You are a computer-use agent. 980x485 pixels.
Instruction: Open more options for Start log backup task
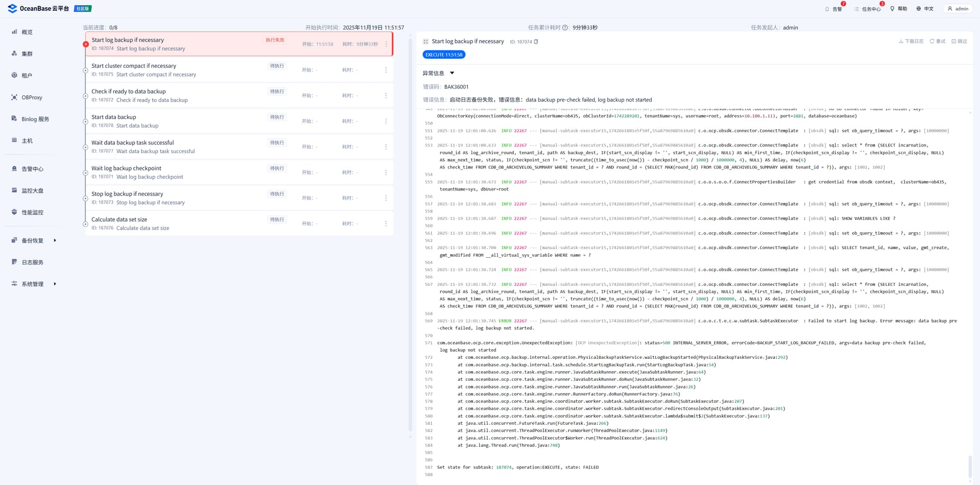[x=386, y=44]
